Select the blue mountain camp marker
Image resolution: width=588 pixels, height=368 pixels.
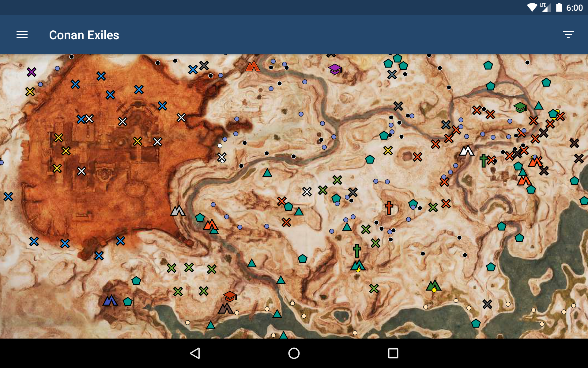[x=110, y=300]
